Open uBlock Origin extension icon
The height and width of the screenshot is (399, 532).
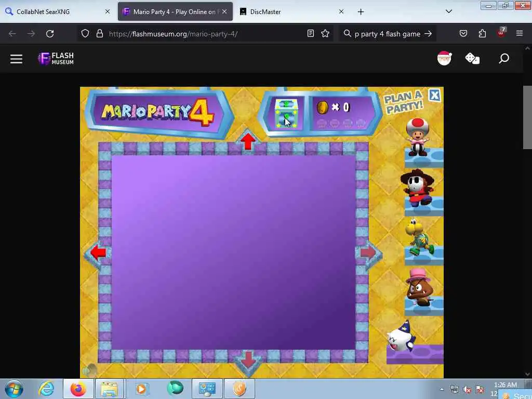pos(501,33)
